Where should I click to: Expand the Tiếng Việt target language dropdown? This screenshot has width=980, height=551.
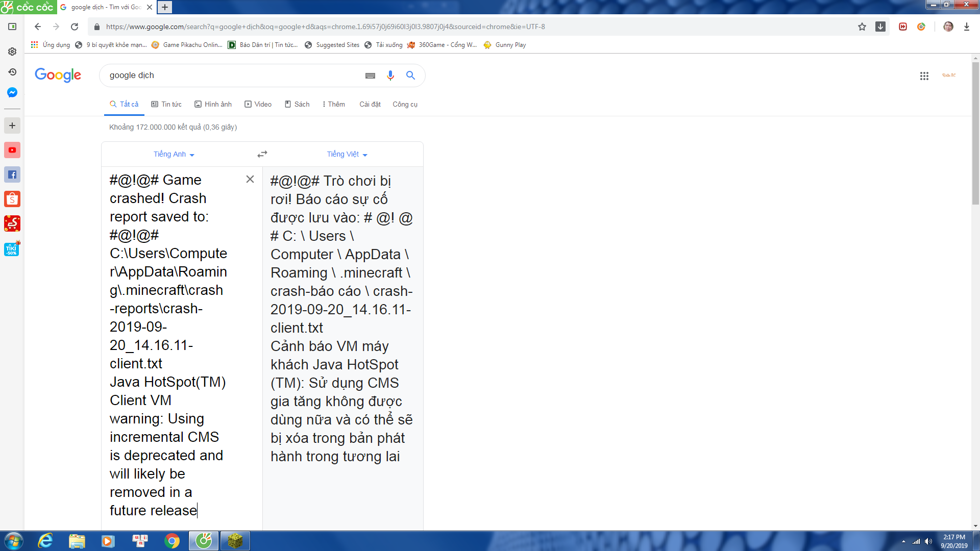[347, 154]
